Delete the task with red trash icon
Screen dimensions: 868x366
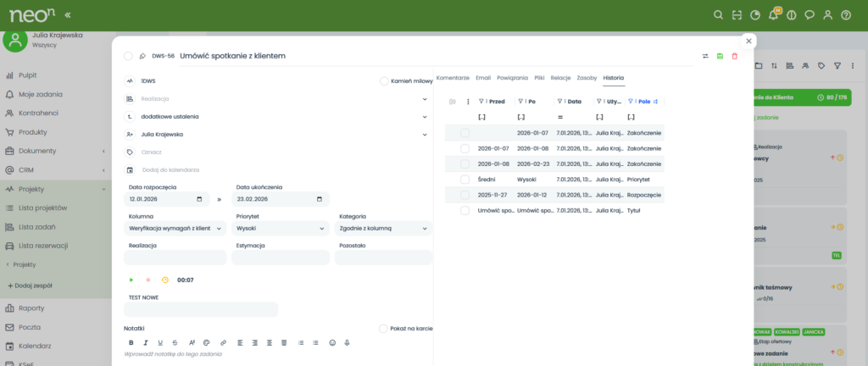735,56
